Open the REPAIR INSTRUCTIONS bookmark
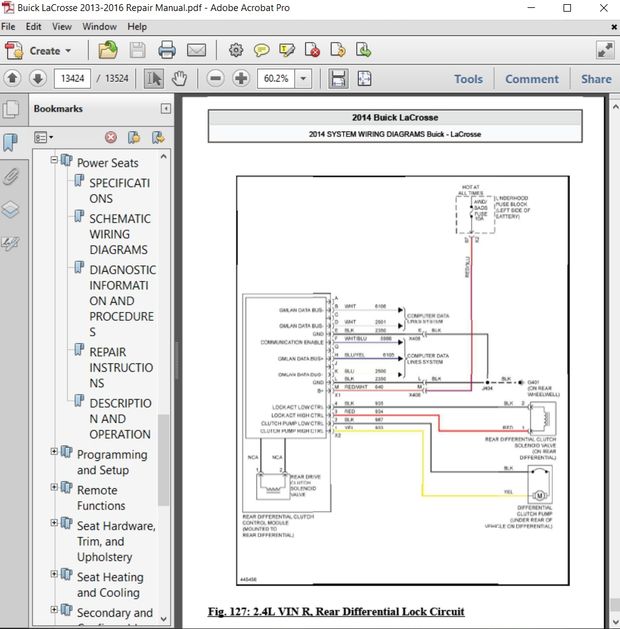 121,367
